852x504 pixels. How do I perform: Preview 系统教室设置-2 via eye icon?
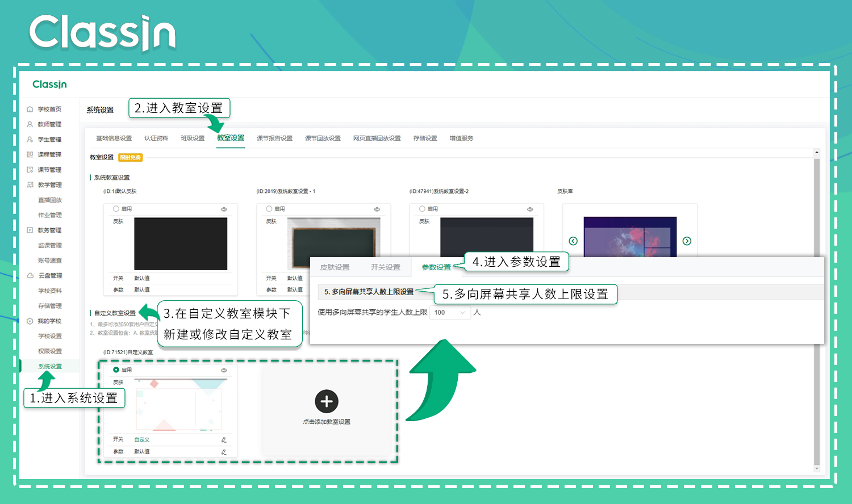click(530, 209)
